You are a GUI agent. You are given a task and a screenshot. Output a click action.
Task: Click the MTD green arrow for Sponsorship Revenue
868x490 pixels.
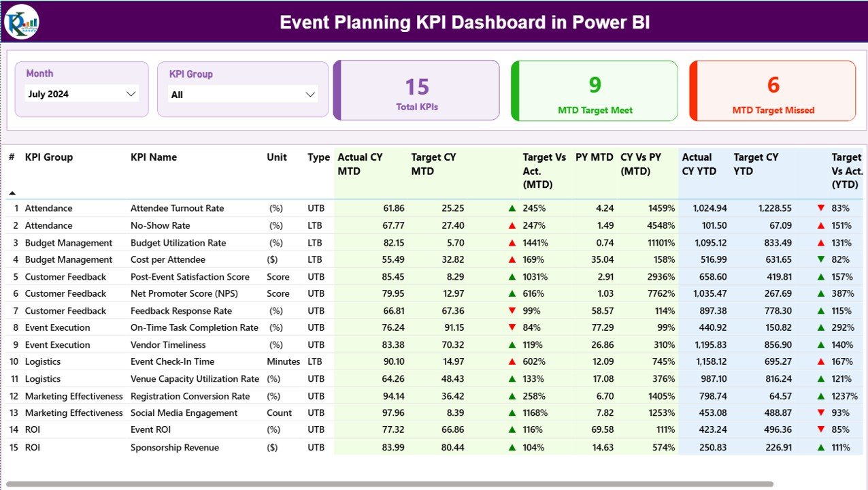pos(512,447)
